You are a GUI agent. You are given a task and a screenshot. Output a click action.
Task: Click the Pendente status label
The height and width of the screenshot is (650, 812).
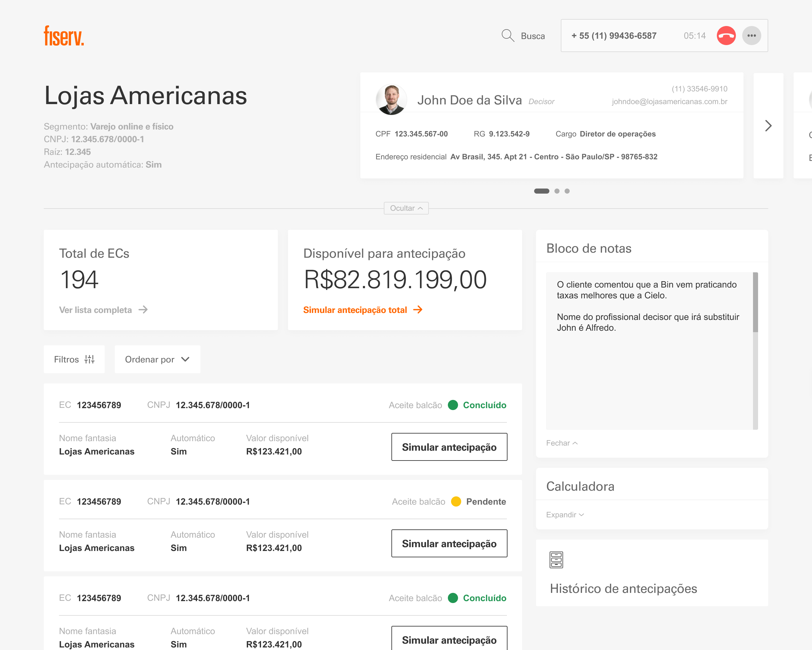pyautogui.click(x=486, y=501)
